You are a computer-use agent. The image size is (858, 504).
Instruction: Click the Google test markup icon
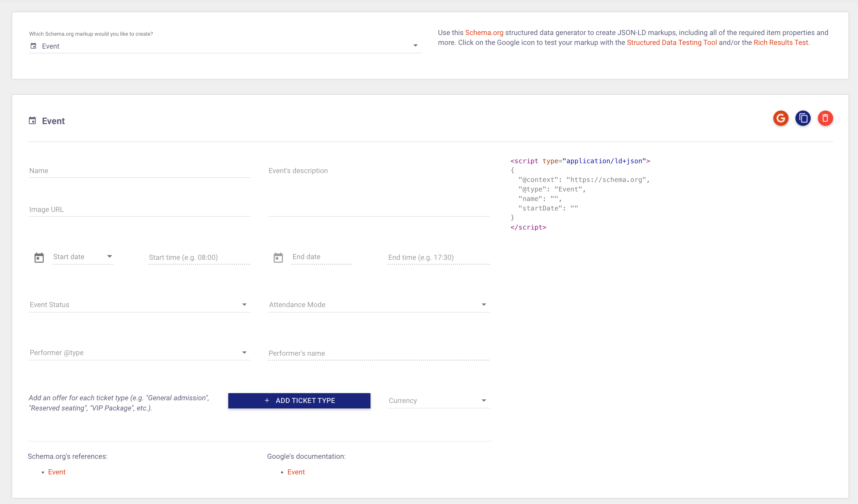coord(780,118)
